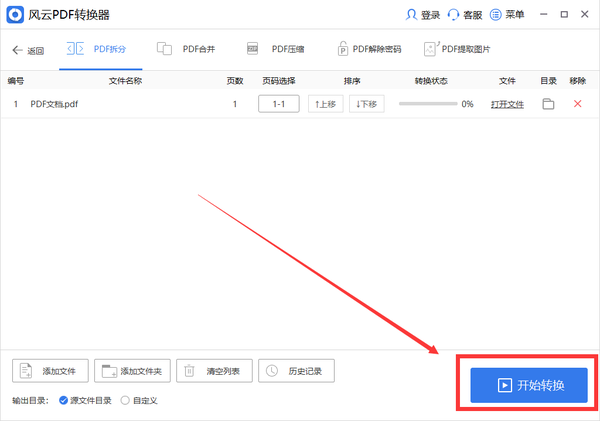
Task: Move file down with 下移
Action: 366,103
